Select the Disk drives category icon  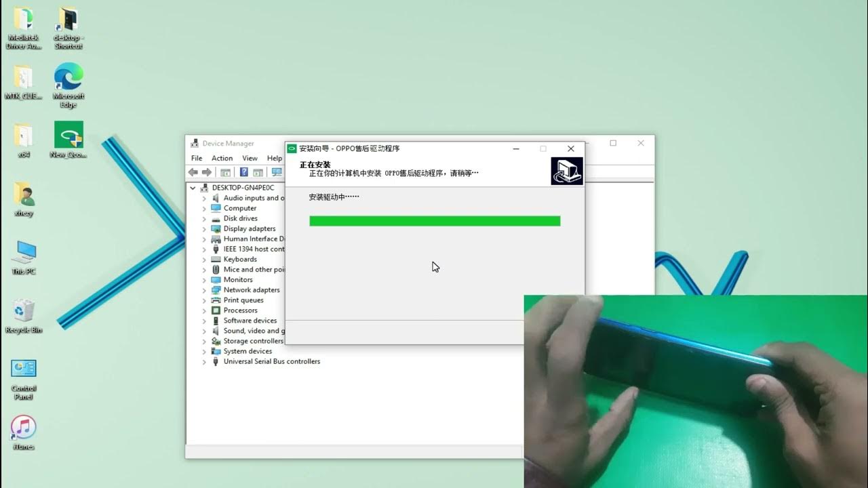[216, 218]
